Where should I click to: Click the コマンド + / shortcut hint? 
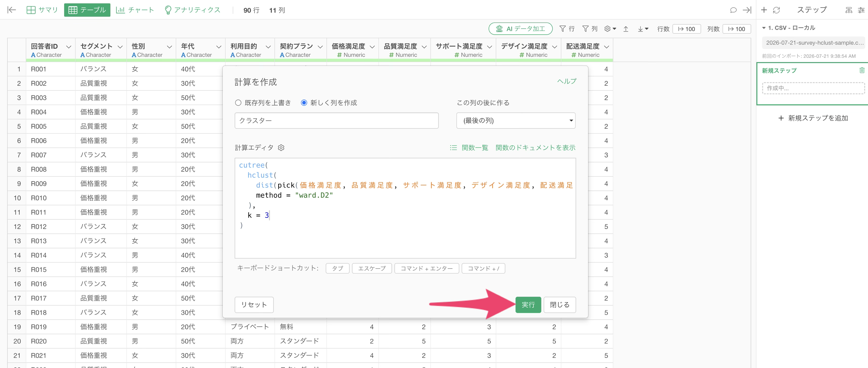point(483,268)
